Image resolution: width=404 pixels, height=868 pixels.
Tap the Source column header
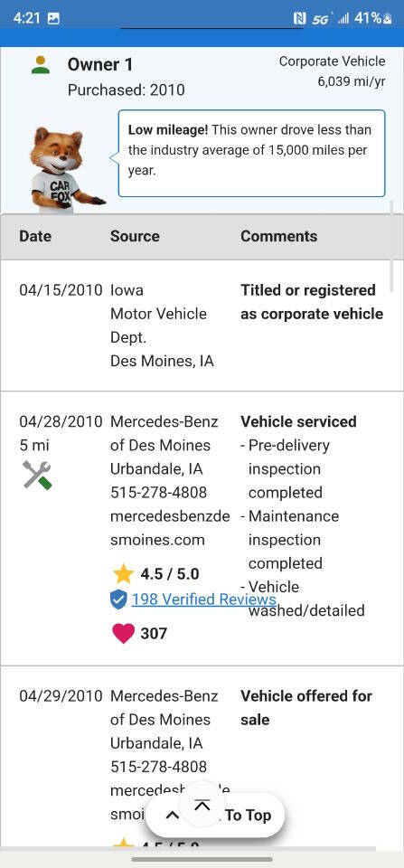[135, 236]
